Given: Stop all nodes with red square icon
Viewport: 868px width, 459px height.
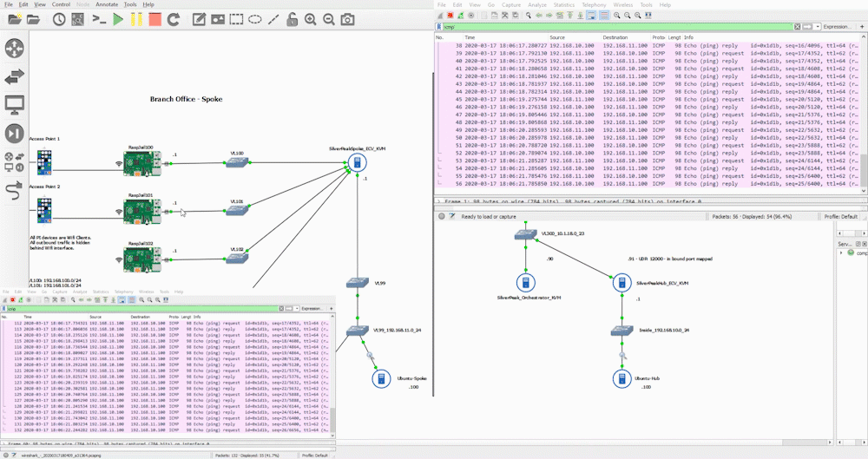Looking at the screenshot, I should (155, 20).
